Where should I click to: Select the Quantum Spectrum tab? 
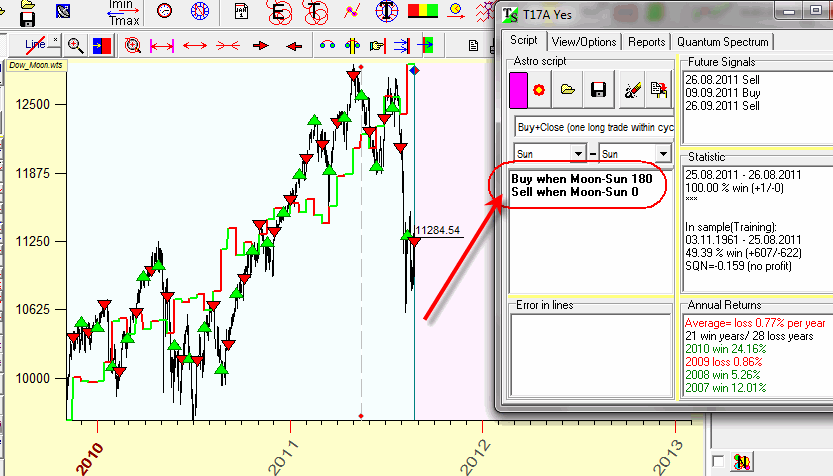click(x=723, y=42)
